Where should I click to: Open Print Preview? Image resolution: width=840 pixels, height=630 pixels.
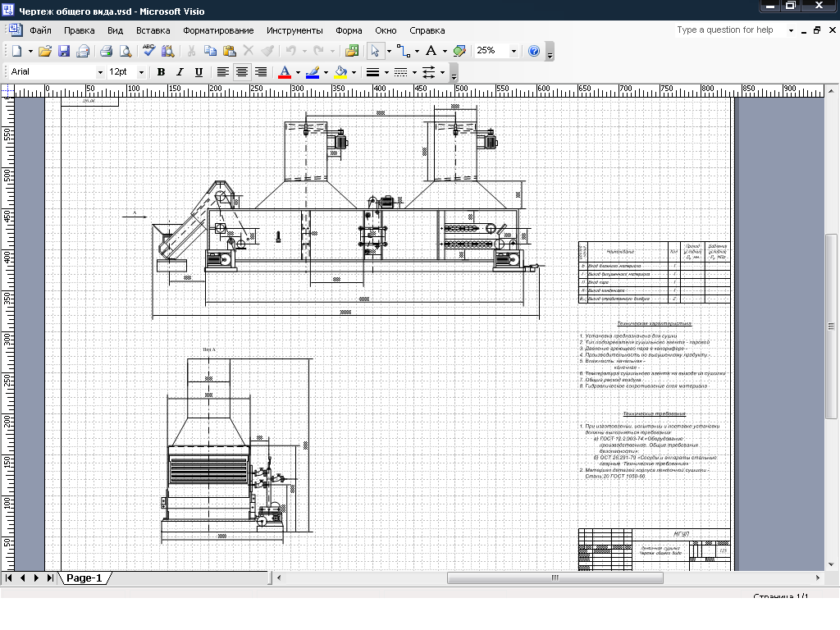coord(126,51)
